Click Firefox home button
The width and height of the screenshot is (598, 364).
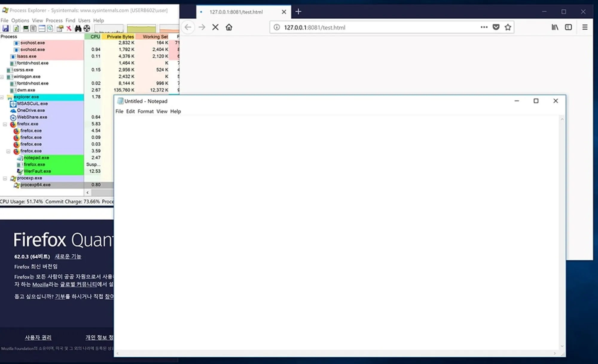(x=229, y=27)
